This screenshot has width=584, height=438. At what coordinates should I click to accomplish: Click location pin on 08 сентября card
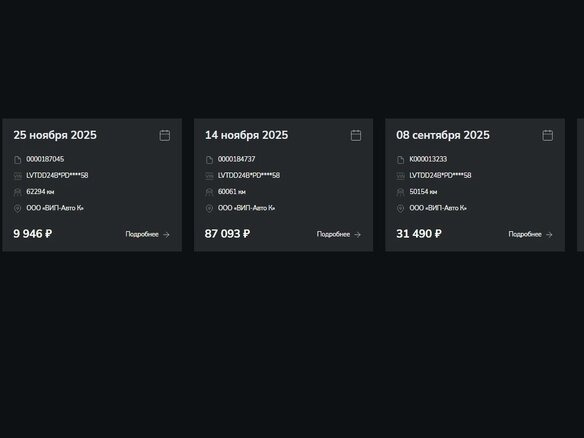point(401,209)
